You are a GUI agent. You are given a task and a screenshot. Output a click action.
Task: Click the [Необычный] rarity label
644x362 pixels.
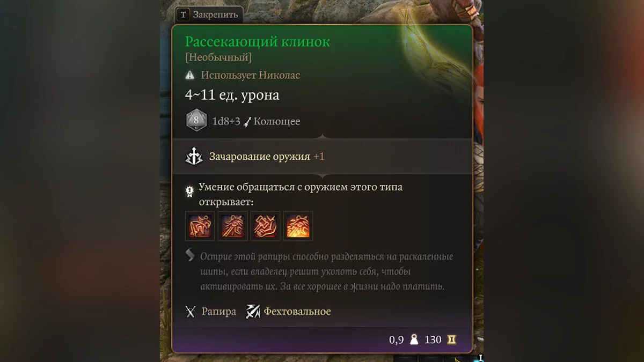[218, 57]
